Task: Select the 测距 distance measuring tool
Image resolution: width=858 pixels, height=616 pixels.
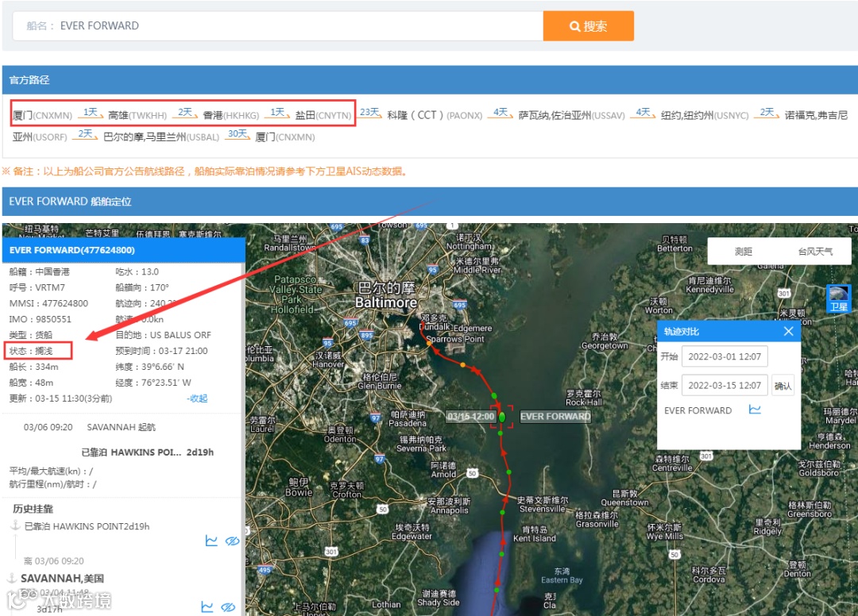Action: [743, 252]
